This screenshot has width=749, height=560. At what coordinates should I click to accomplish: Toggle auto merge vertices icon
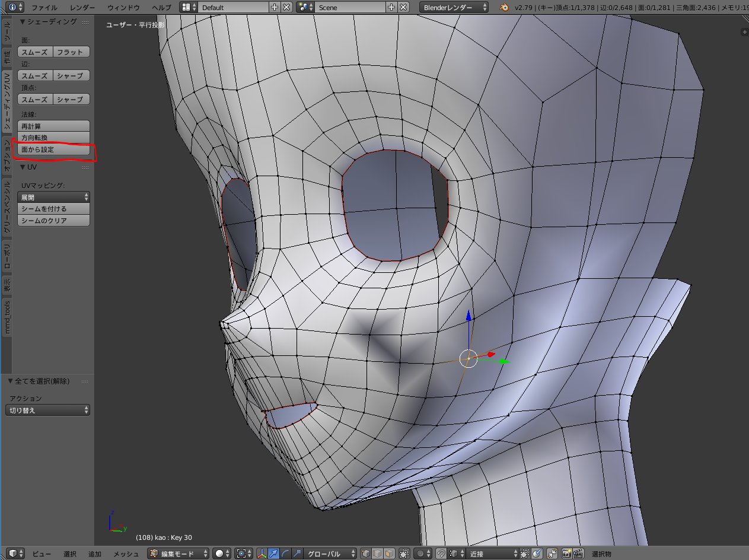coord(552,553)
